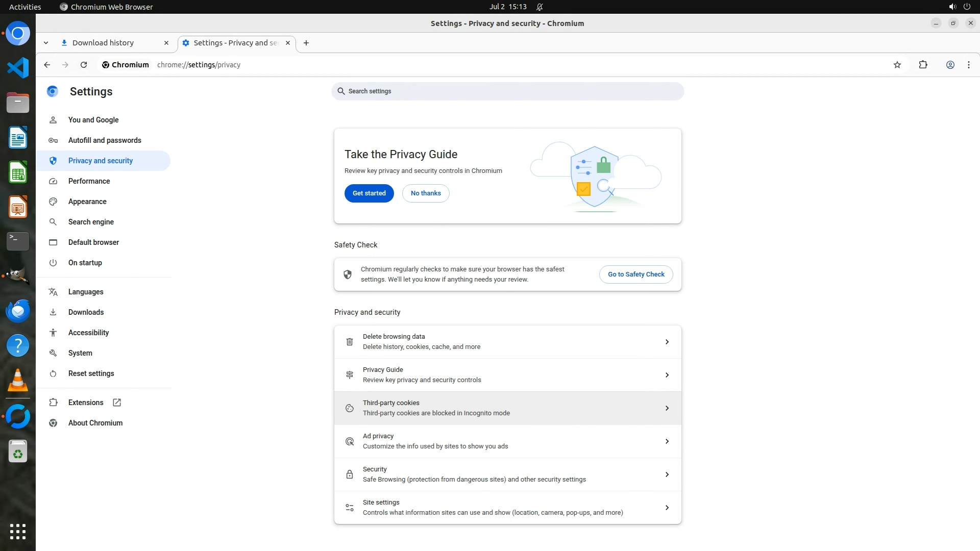The width and height of the screenshot is (980, 551).
Task: Click the Search settings field
Action: click(x=507, y=91)
